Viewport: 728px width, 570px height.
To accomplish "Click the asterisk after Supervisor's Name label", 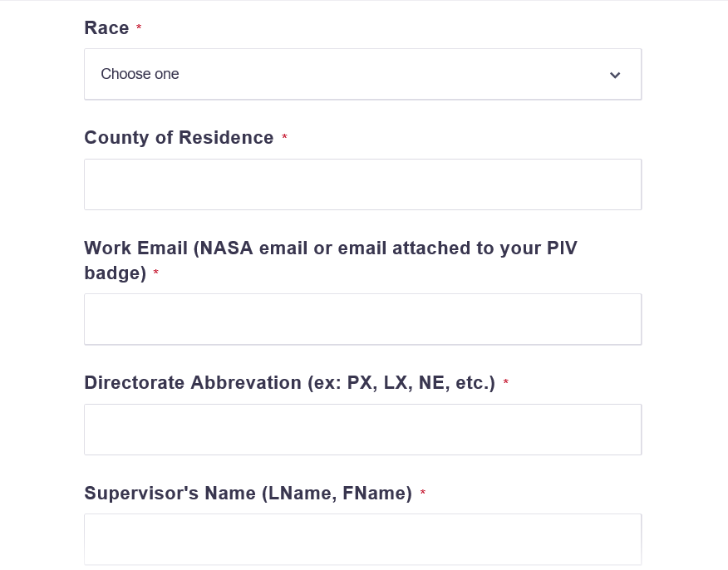I will click(423, 494).
